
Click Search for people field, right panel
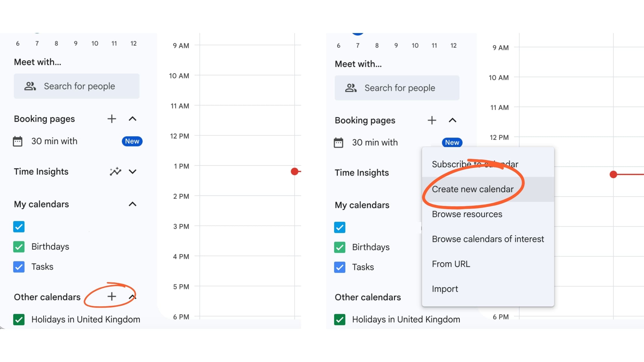click(397, 88)
